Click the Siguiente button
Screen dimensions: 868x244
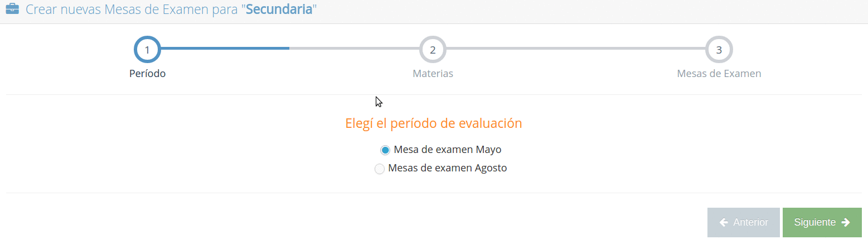pos(822,222)
